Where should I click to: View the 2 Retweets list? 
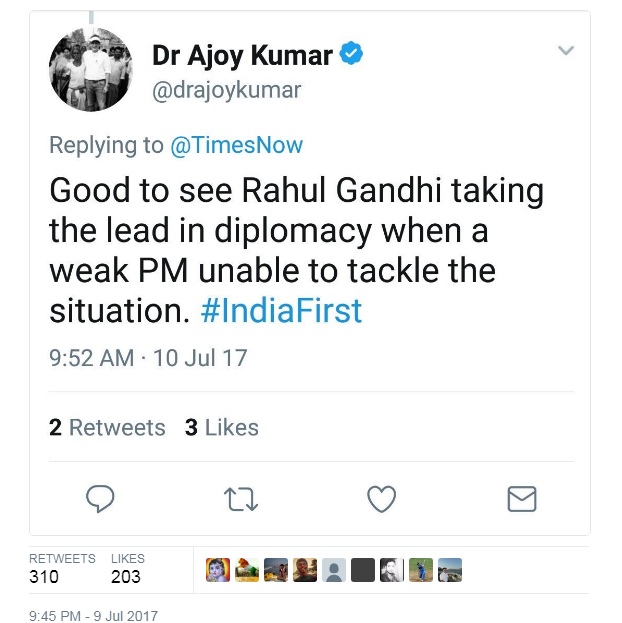point(107,427)
